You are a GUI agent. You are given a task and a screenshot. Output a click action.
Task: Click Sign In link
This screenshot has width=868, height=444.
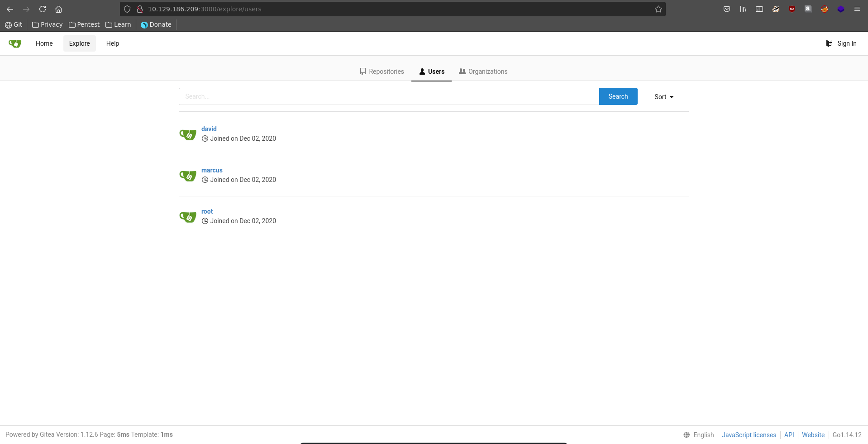tap(841, 43)
